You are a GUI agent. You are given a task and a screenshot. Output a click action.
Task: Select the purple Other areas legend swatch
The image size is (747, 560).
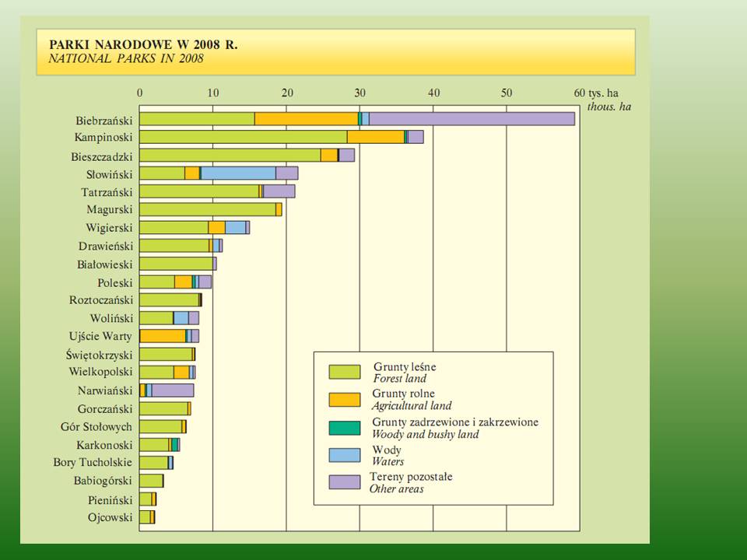pos(345,482)
